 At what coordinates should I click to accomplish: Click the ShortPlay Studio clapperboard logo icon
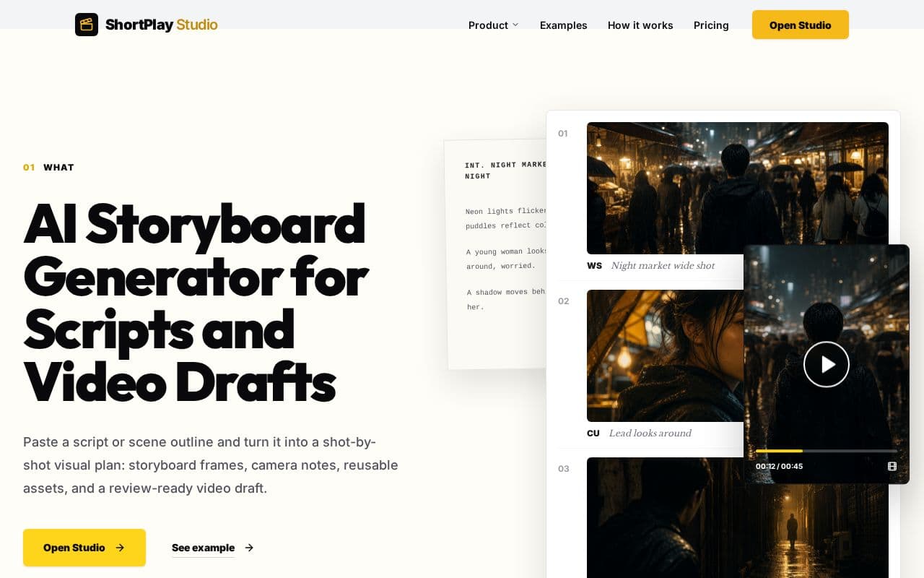(x=87, y=25)
